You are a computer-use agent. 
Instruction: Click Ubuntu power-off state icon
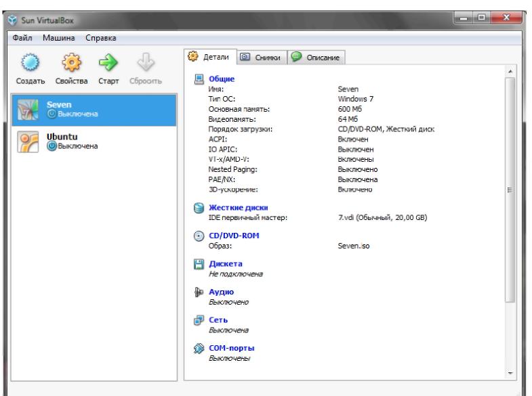pyautogui.click(x=52, y=146)
